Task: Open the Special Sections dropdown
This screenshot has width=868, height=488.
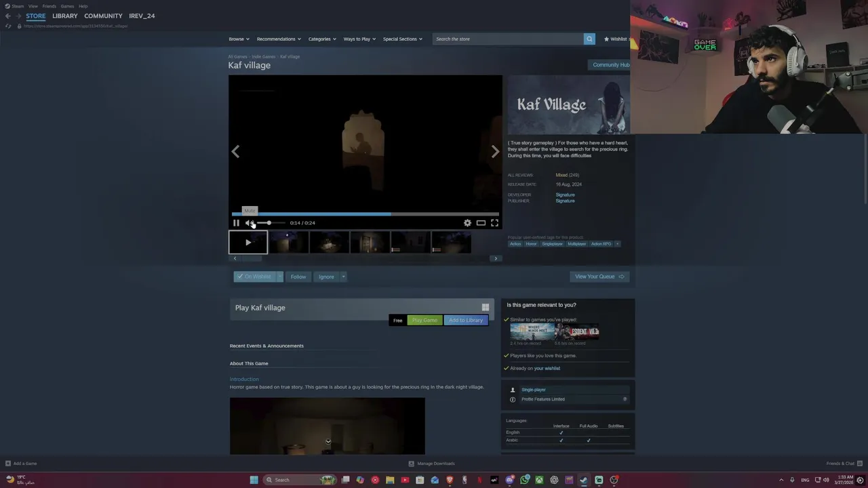Action: pyautogui.click(x=402, y=39)
